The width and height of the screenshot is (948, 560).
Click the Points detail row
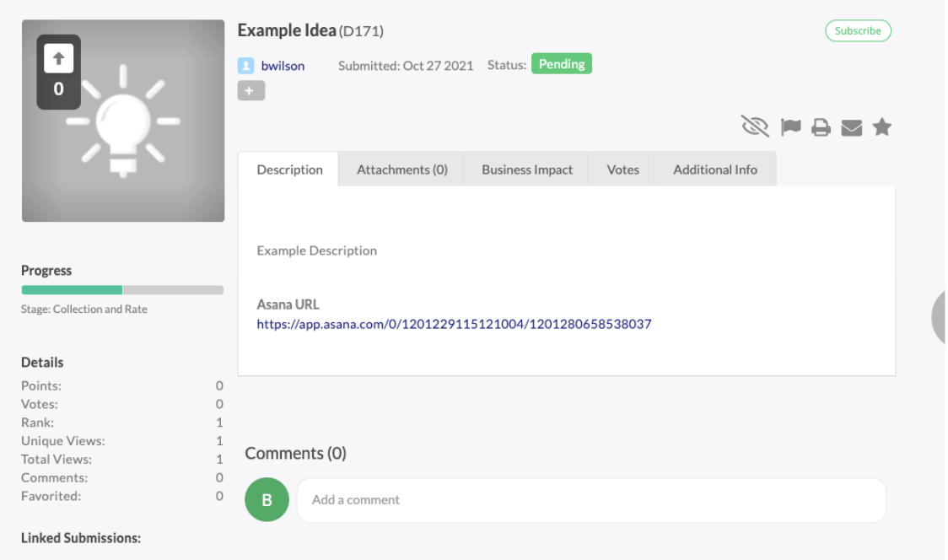tap(122, 385)
